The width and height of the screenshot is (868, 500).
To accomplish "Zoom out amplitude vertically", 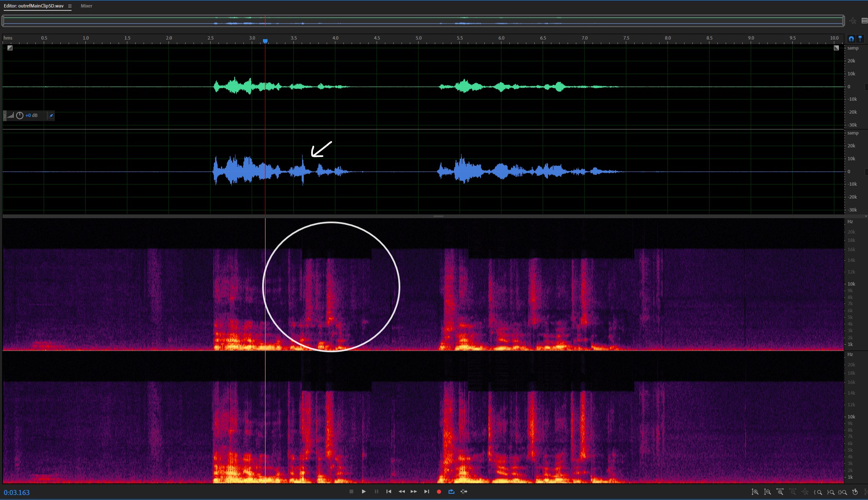I will [768, 492].
